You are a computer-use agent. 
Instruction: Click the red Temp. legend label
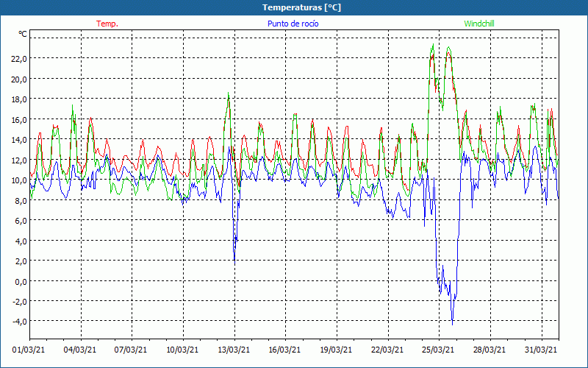107,24
